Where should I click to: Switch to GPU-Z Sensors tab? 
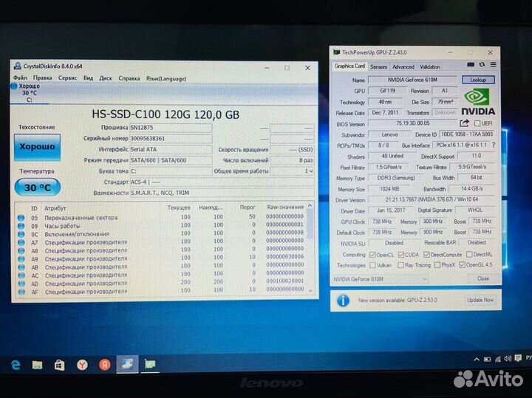point(378,66)
